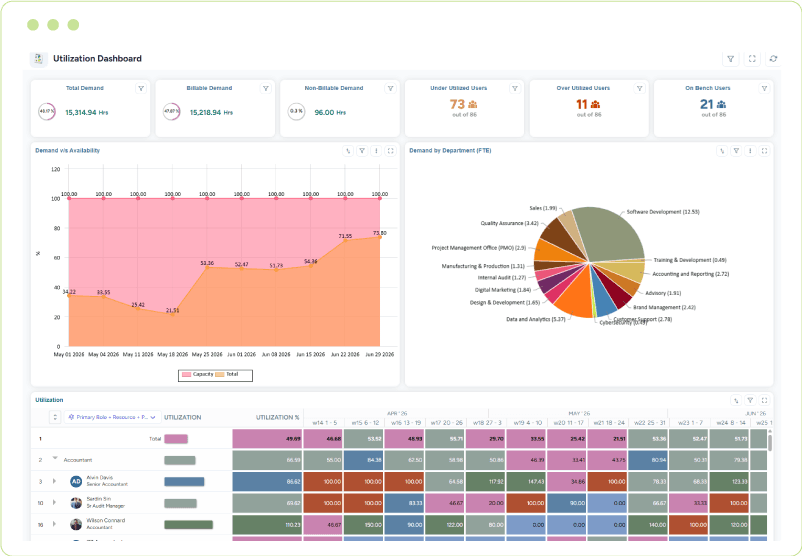
Task: Click Alvin Davis avatar badge
Action: (76, 481)
